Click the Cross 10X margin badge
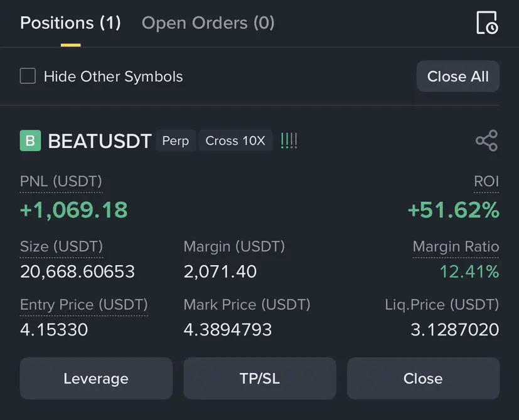This screenshot has width=519, height=420. (235, 140)
